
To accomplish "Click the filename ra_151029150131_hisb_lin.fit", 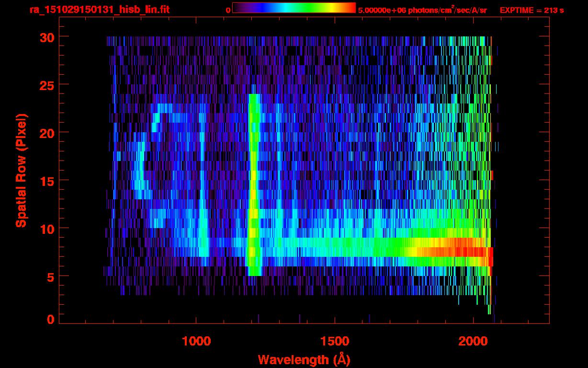I will 99,10.
